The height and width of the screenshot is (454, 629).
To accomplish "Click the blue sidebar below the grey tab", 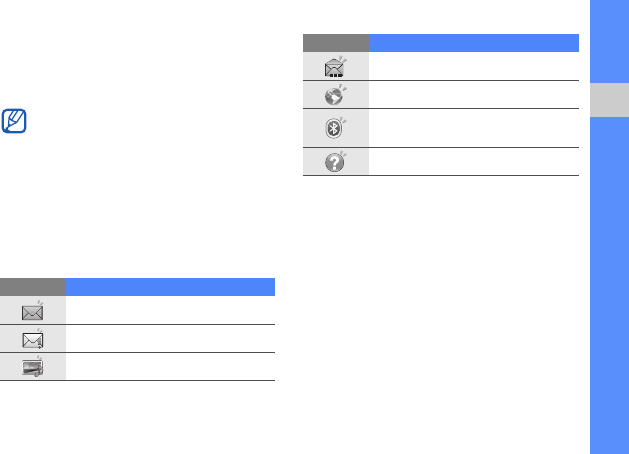I will (x=609, y=286).
